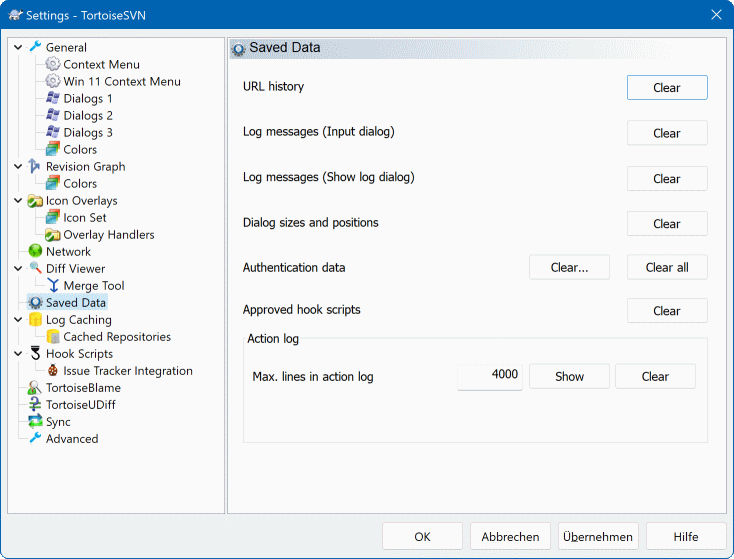734x559 pixels.
Task: Show the action log
Action: (x=569, y=376)
